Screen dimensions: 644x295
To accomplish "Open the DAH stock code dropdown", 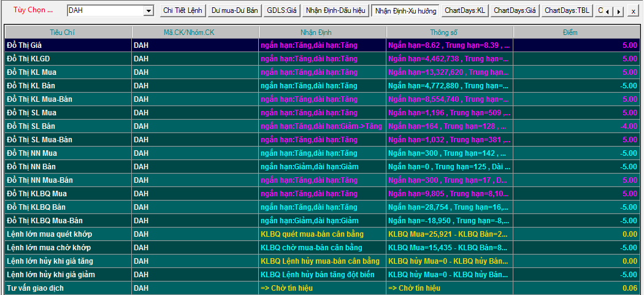I will (x=148, y=10).
